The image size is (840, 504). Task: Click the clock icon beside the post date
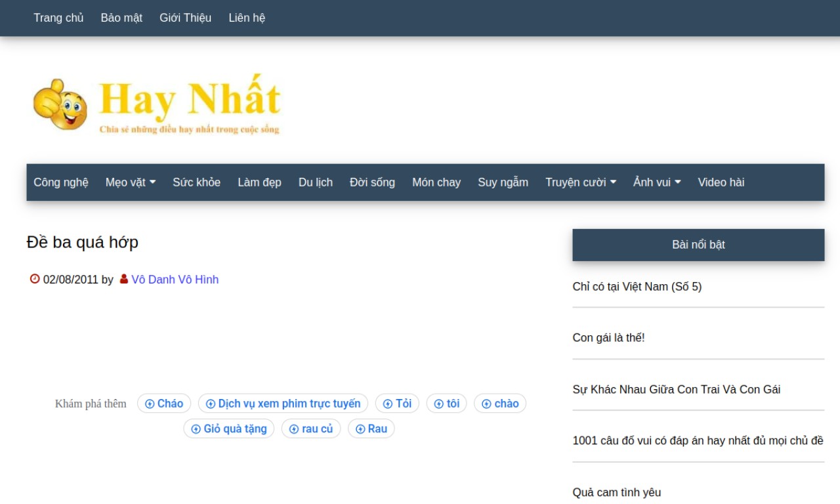(x=35, y=279)
